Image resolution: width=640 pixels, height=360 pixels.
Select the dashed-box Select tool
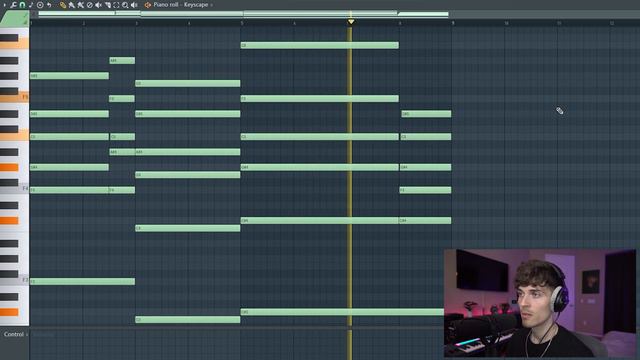pos(116,5)
